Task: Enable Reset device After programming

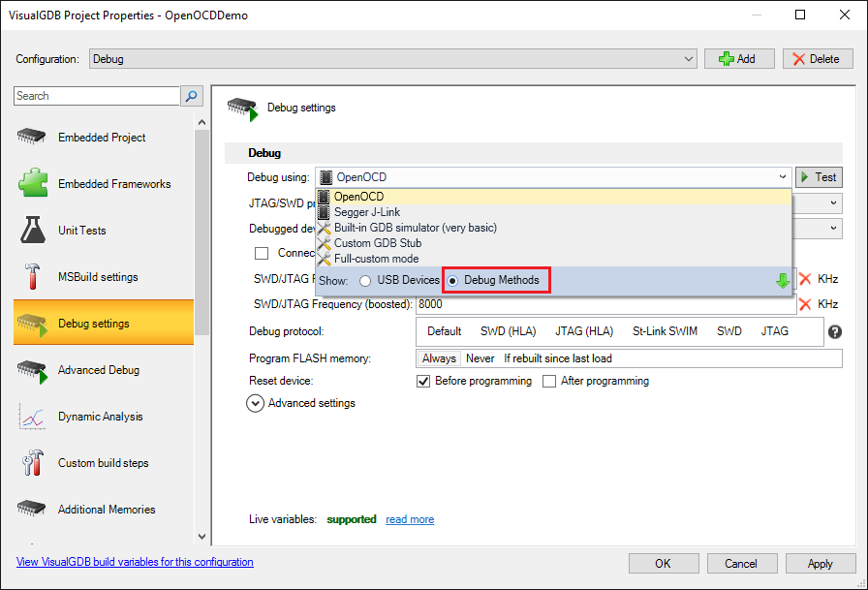Action: pos(549,382)
